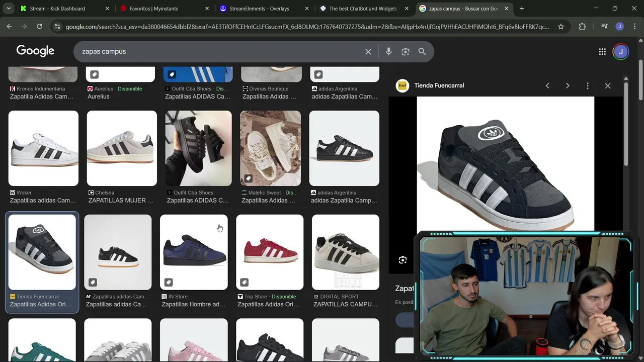Open the Malefic Sweet cream shoes thumbnail
The image size is (644, 362).
271,148
